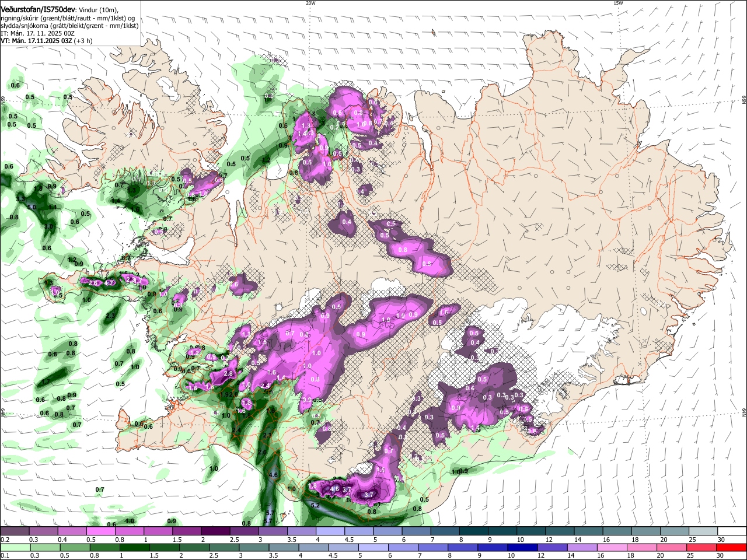Click the 0.1 tick label on the rain scale
The width and height of the screenshot is (747, 560).
click(5, 555)
